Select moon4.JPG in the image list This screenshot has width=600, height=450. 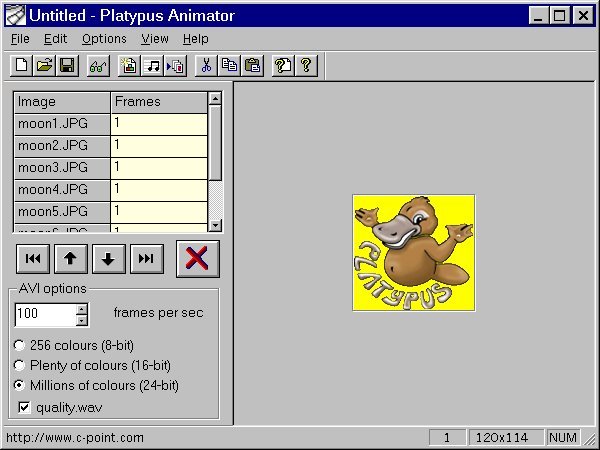62,190
